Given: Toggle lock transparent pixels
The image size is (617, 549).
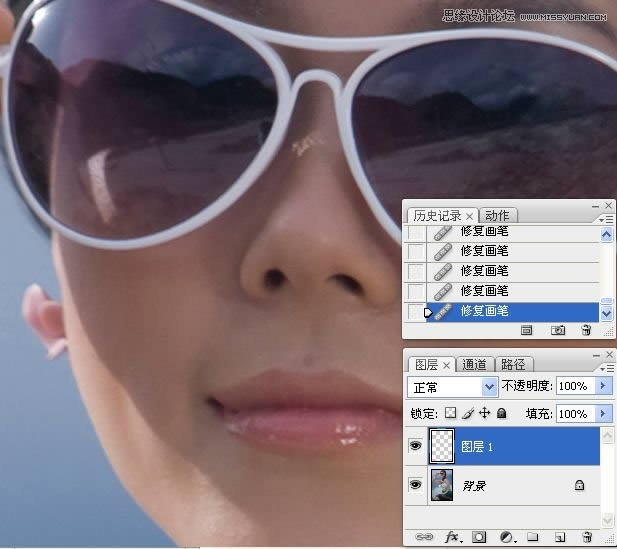Looking at the screenshot, I should coord(450,413).
